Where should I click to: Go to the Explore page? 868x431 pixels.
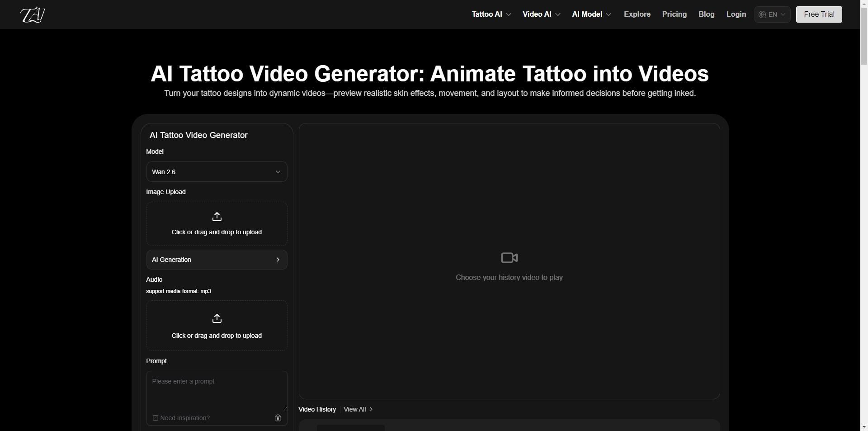(637, 14)
